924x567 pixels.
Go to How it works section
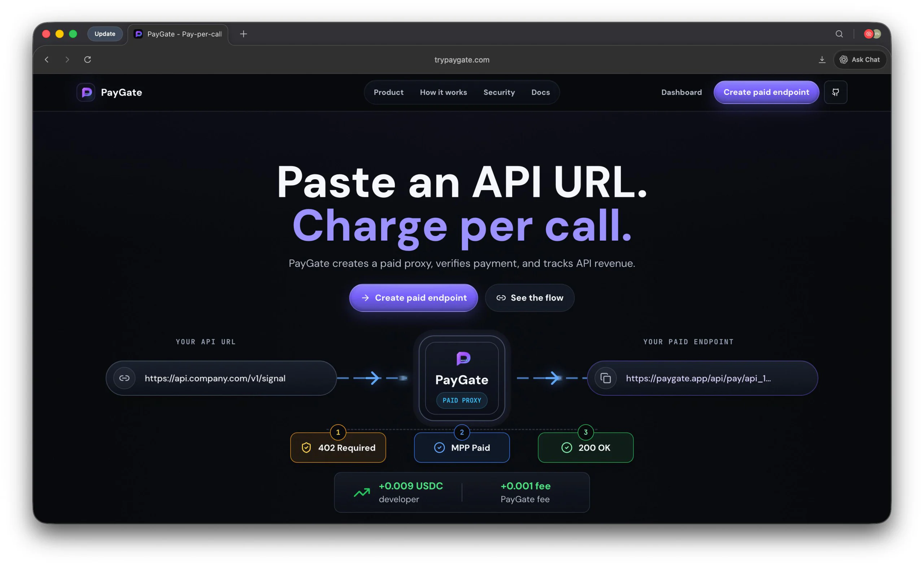(x=443, y=92)
